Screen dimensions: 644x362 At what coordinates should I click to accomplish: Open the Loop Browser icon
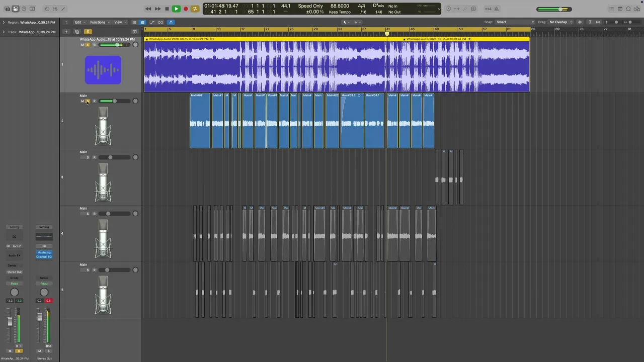coord(628,9)
